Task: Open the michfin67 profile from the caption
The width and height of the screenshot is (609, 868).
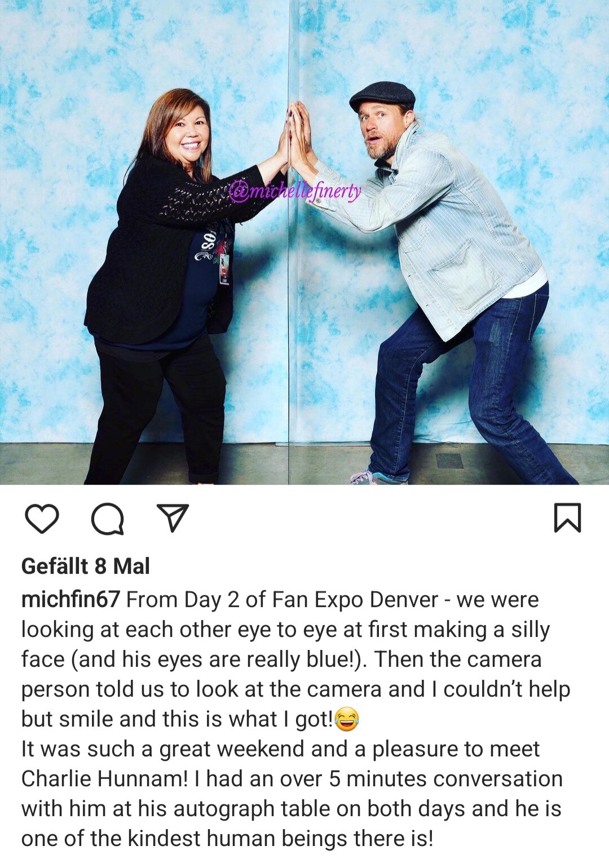Action: [x=70, y=600]
